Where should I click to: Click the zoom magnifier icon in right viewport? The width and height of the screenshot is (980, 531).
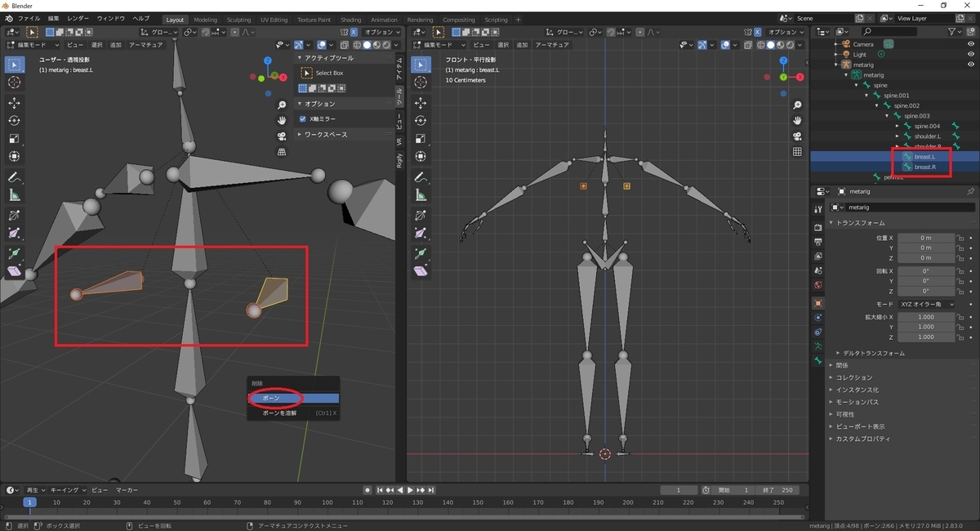click(798, 105)
